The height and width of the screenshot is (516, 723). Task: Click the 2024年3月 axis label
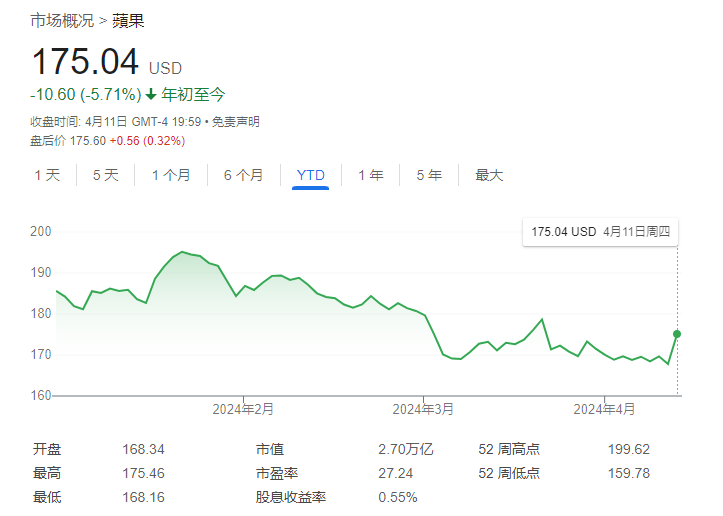point(423,409)
